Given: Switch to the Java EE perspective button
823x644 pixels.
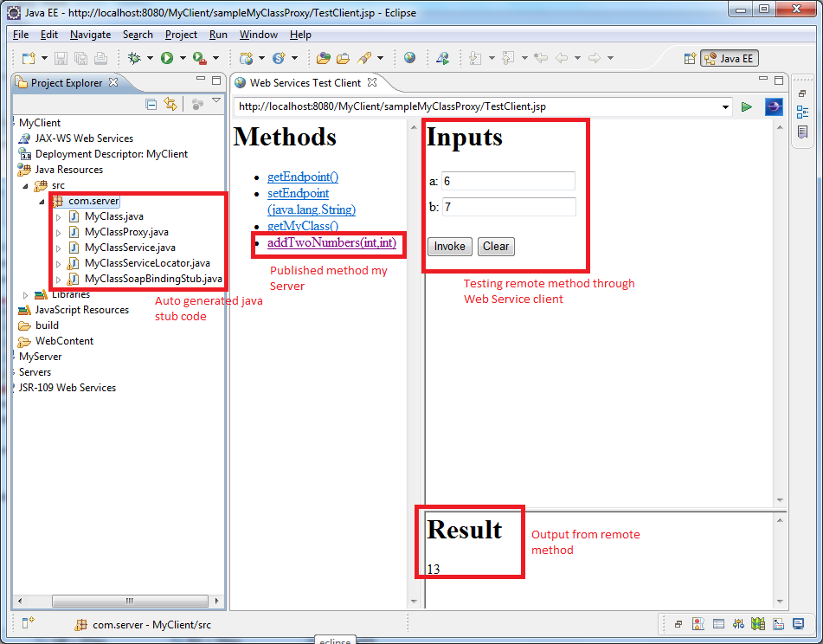Looking at the screenshot, I should [730, 58].
